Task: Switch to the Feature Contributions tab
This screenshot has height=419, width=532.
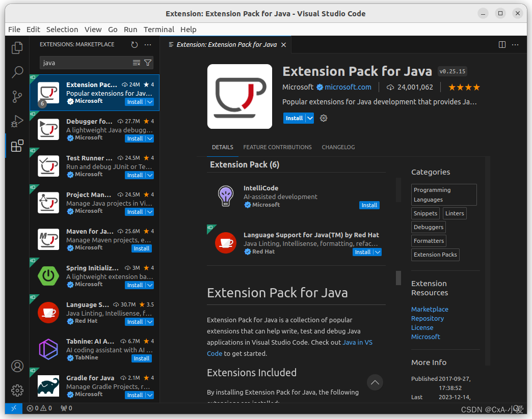Action: [277, 147]
